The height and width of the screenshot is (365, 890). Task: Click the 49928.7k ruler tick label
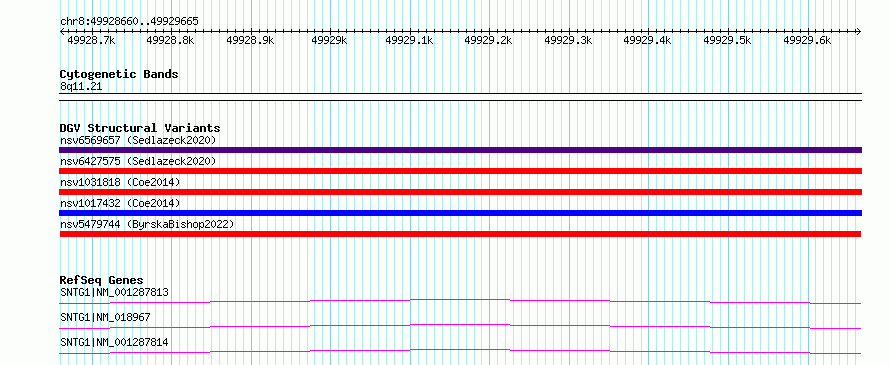tap(91, 40)
